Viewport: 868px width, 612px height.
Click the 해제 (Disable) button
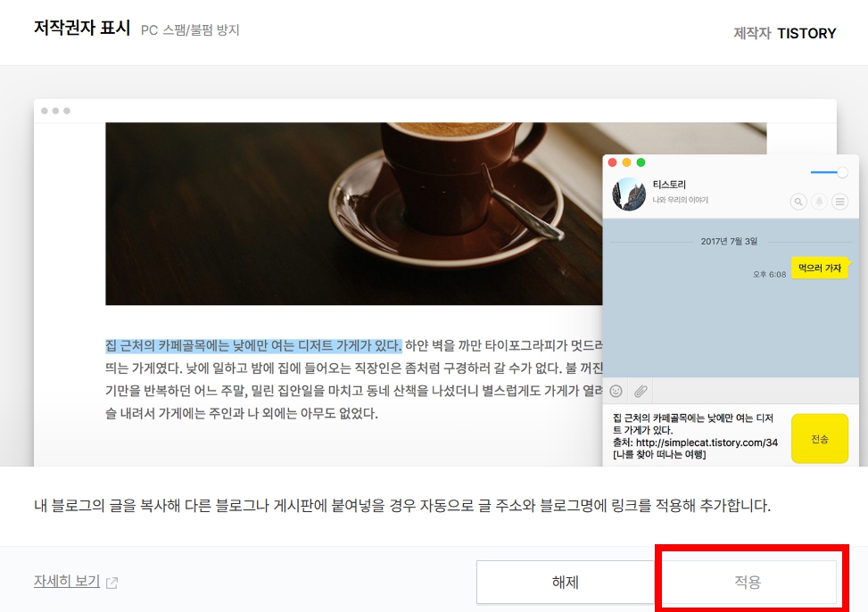[566, 582]
